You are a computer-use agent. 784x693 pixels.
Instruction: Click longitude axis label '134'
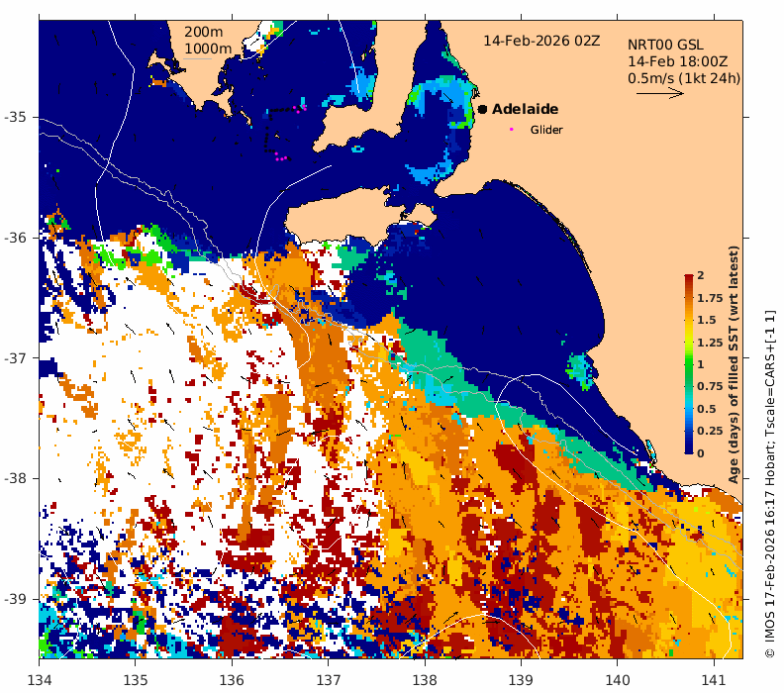[40, 680]
